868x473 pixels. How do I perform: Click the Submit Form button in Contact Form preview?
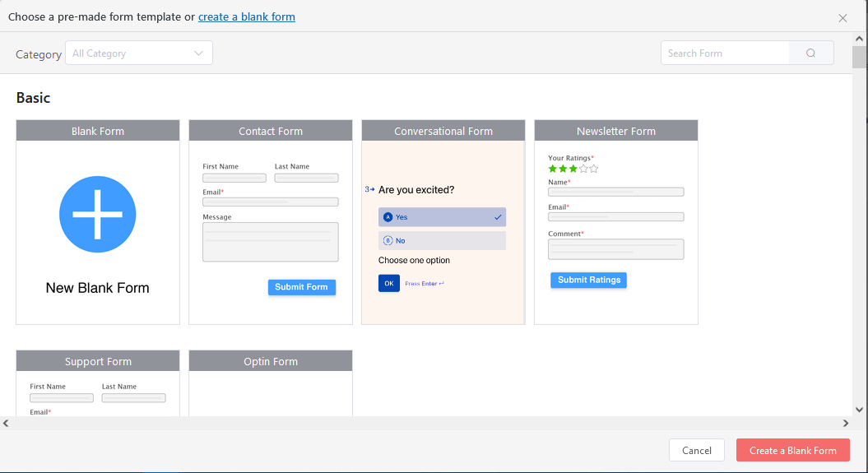[x=302, y=287]
